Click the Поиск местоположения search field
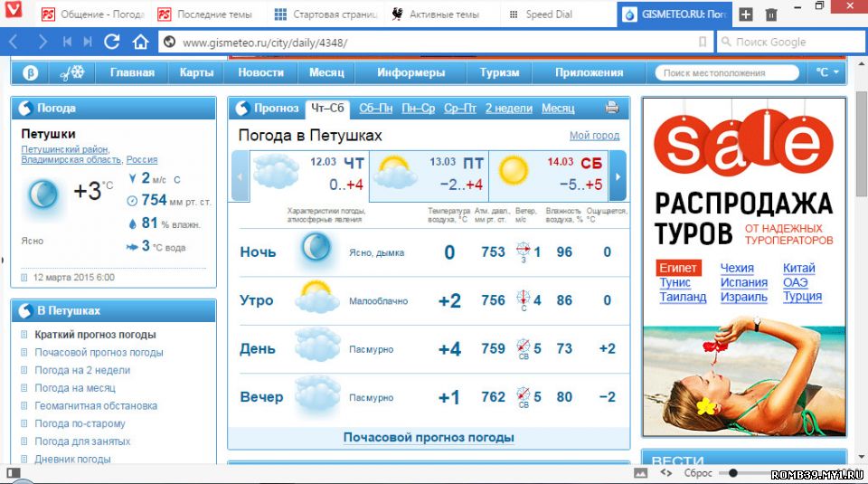Viewport: 868px width, 484px height. [x=727, y=72]
